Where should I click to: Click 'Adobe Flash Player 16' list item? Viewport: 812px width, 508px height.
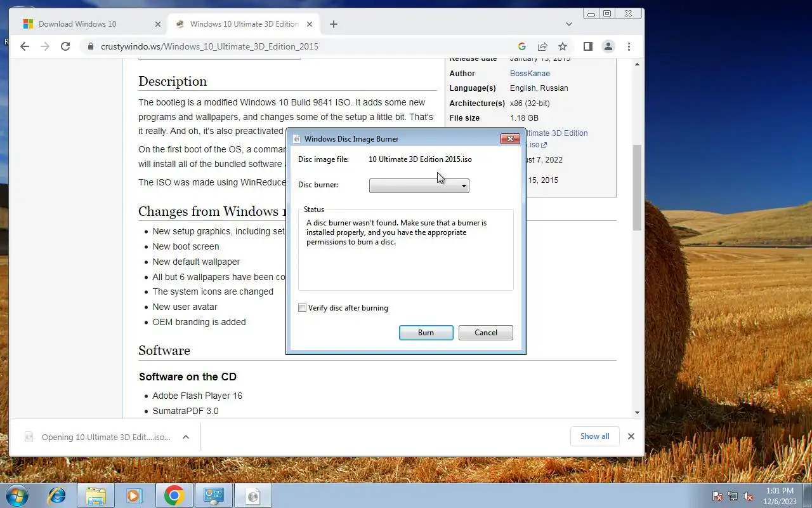pos(197,396)
